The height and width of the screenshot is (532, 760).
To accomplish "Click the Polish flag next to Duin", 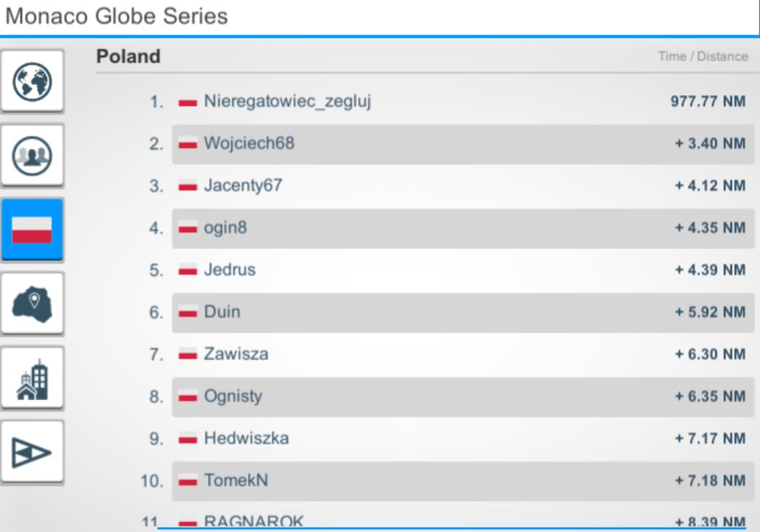I will [x=187, y=312].
